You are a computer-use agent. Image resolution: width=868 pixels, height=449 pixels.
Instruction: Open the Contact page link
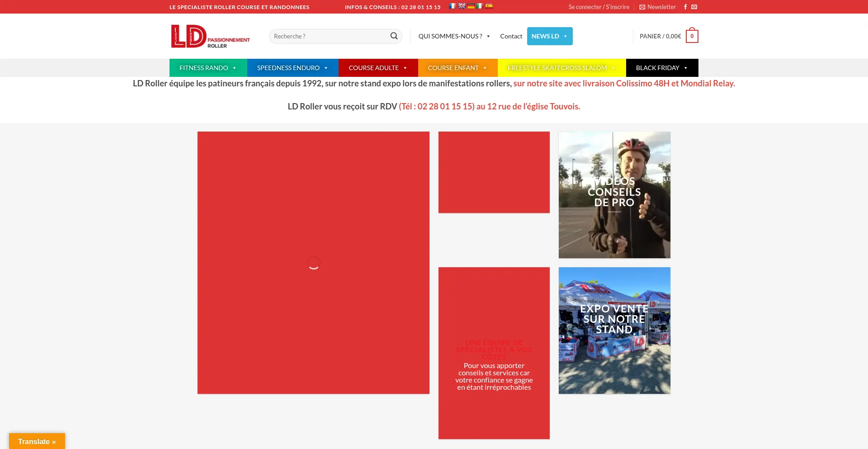tap(511, 36)
